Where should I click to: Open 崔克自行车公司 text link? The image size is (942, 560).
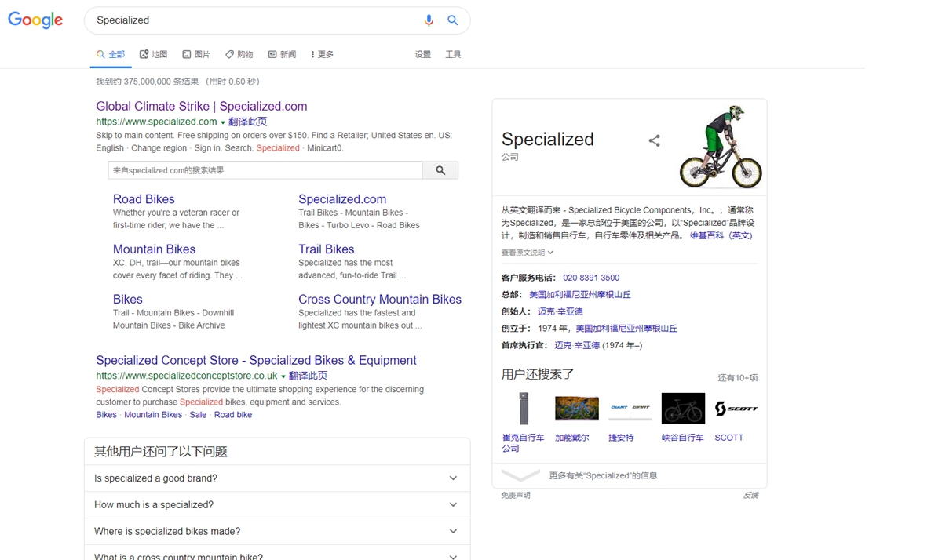point(523,443)
